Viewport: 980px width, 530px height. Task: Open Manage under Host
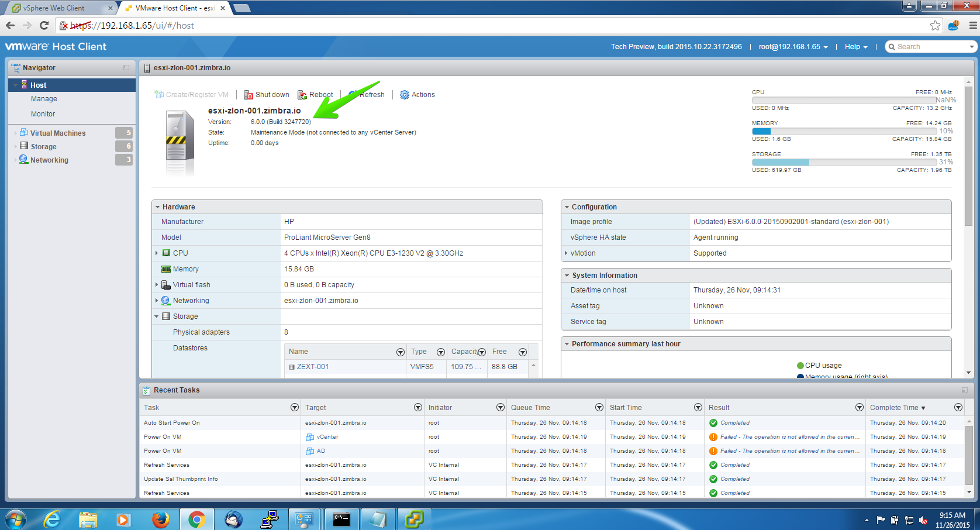point(44,99)
